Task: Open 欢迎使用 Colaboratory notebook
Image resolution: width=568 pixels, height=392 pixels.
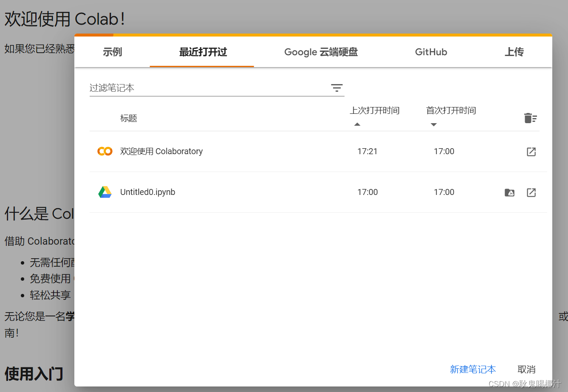Action: [x=161, y=151]
